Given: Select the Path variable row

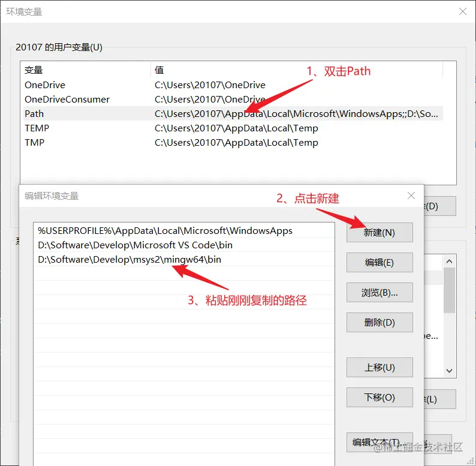Looking at the screenshot, I should [x=233, y=113].
